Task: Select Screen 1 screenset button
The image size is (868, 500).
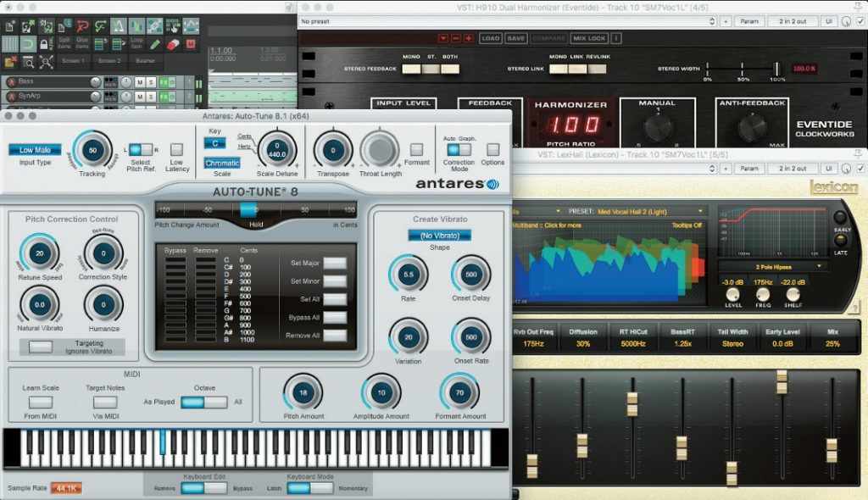Action: (73, 61)
